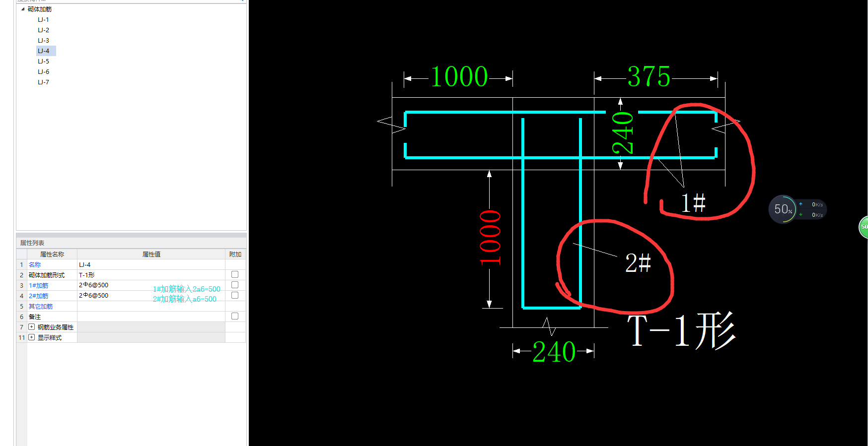Click the 50% memory usage floating widget
The height and width of the screenshot is (446, 868).
tap(783, 209)
